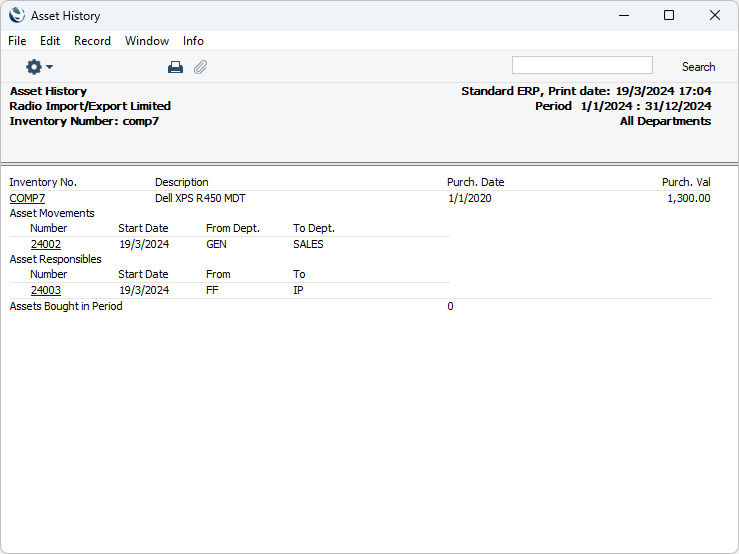Close the Asset History window
The height and width of the screenshot is (554, 739).
715,15
